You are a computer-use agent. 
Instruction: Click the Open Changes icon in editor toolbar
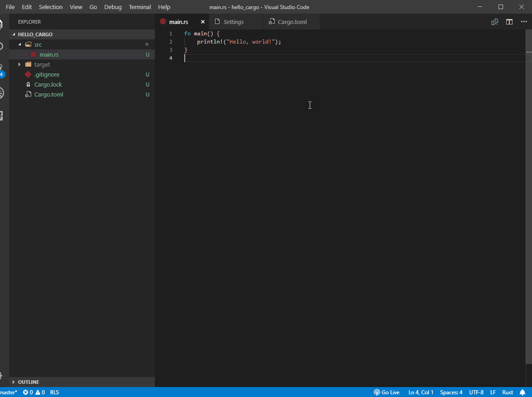tap(495, 22)
